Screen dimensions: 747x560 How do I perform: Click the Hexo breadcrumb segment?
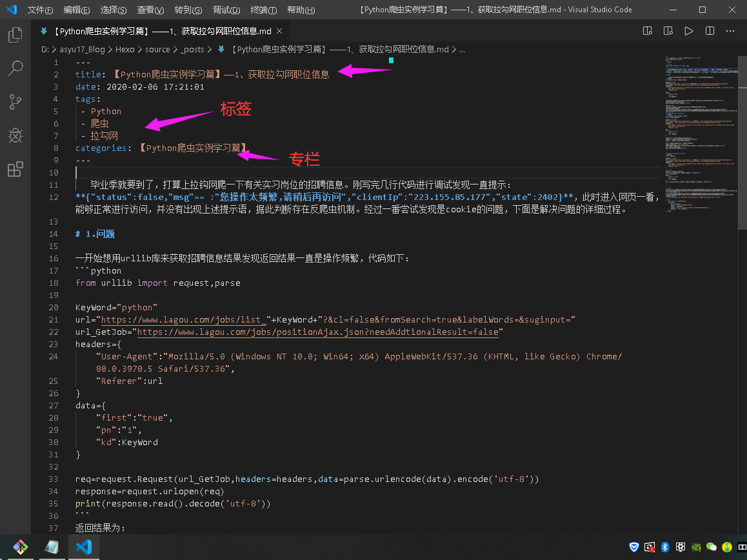click(124, 50)
